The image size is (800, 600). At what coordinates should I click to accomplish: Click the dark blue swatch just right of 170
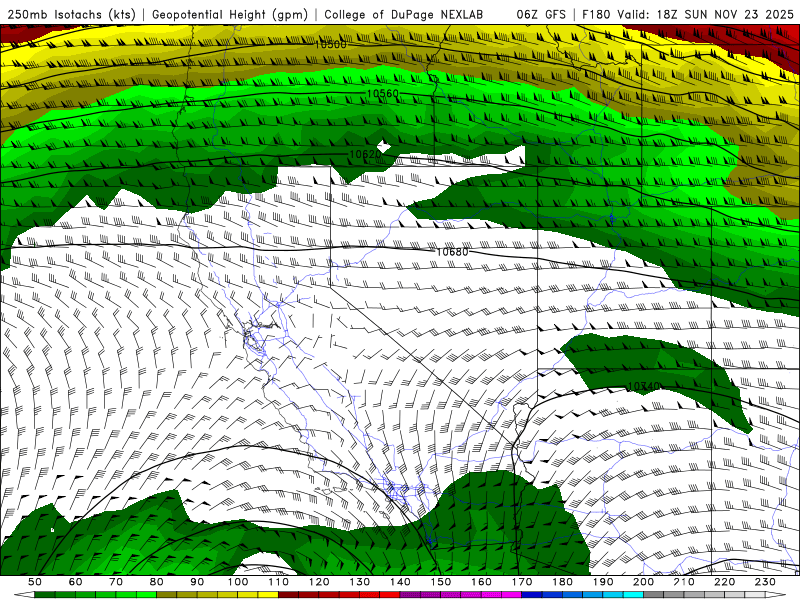[532, 595]
